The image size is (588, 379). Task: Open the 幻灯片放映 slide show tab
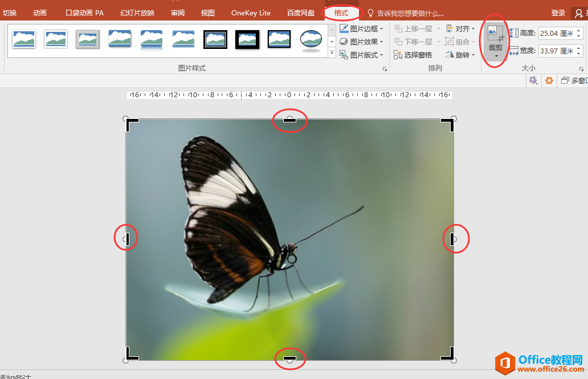click(137, 13)
